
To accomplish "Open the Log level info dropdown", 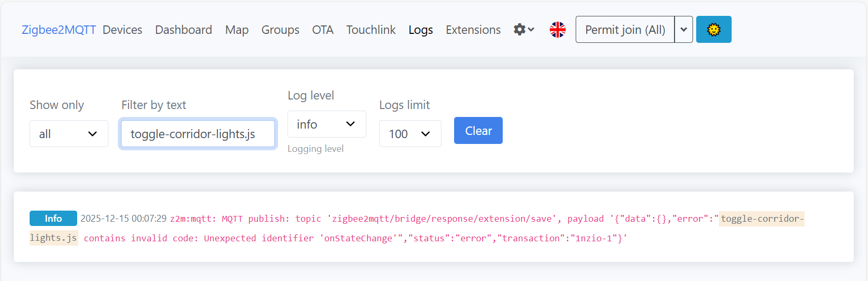I will pyautogui.click(x=326, y=124).
